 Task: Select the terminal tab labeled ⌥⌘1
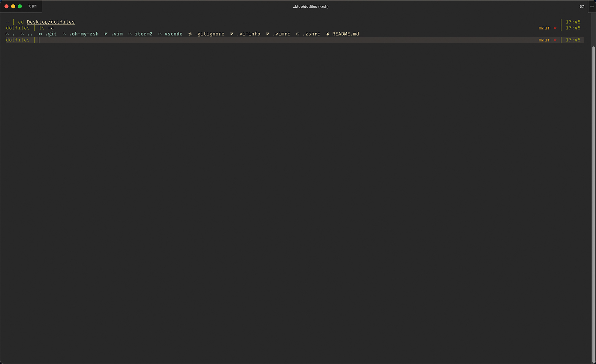pos(32,6)
